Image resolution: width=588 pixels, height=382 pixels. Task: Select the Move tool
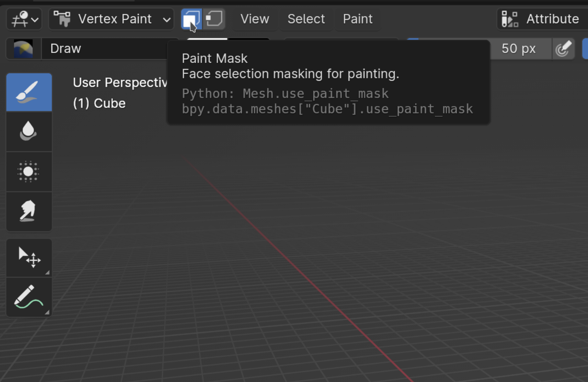click(29, 257)
